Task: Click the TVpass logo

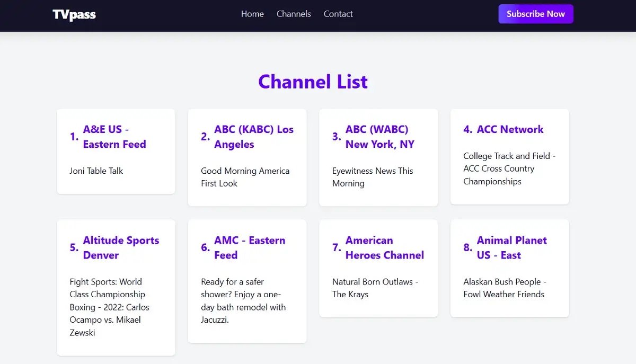Action: (x=74, y=14)
